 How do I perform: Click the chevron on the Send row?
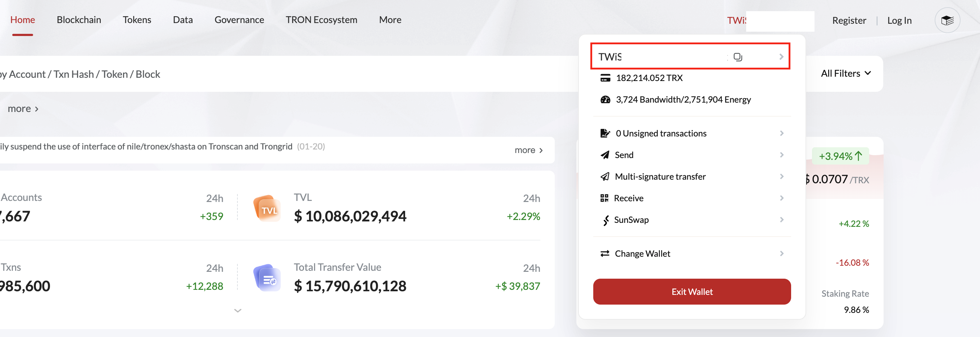click(782, 155)
